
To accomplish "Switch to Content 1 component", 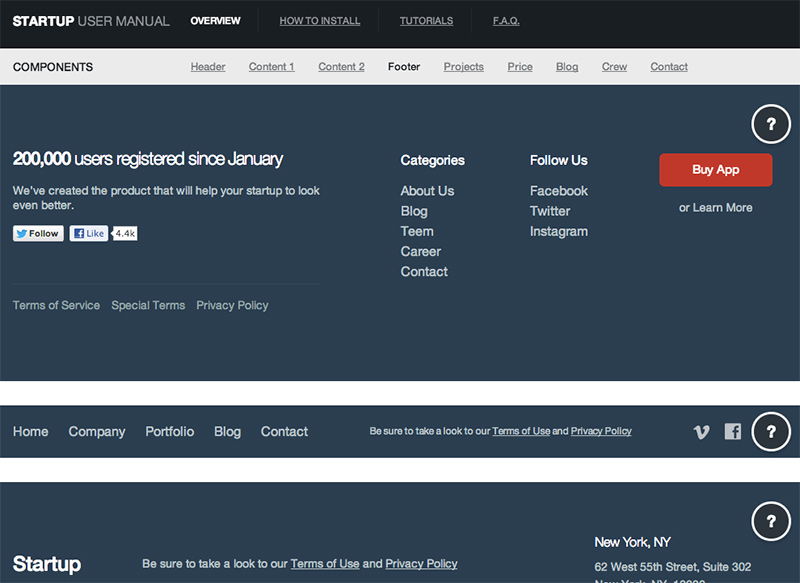I will (x=271, y=67).
